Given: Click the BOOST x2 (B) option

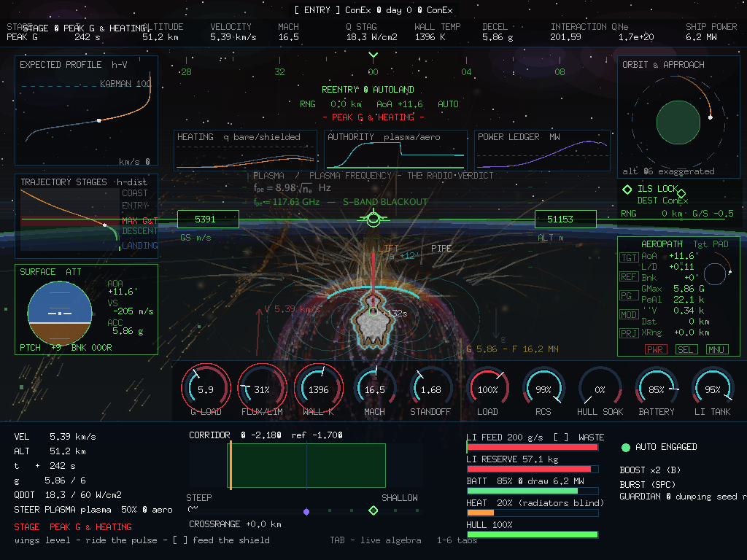Looking at the screenshot, I should 650,470.
